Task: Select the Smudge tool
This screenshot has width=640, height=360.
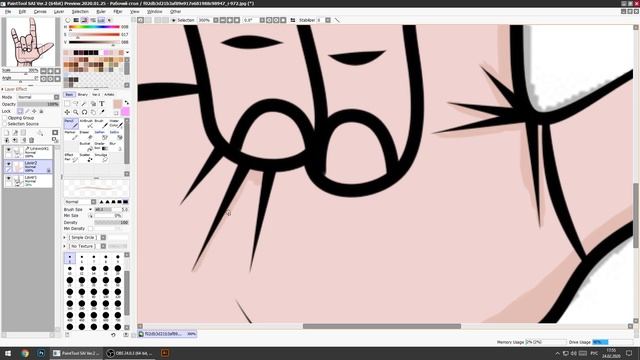Action: click(x=100, y=158)
